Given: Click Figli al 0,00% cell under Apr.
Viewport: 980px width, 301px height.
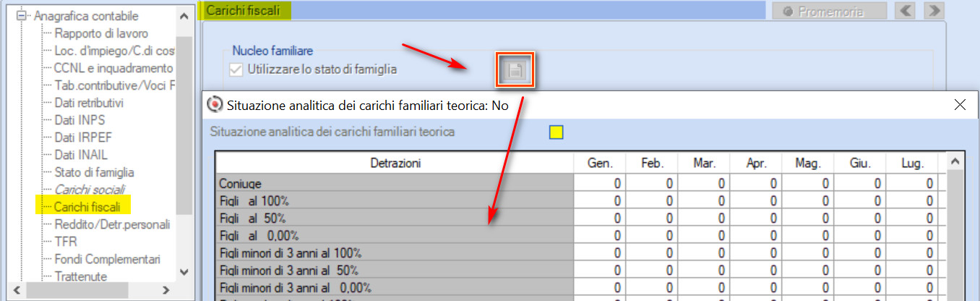Looking at the screenshot, I should tap(756, 235).
